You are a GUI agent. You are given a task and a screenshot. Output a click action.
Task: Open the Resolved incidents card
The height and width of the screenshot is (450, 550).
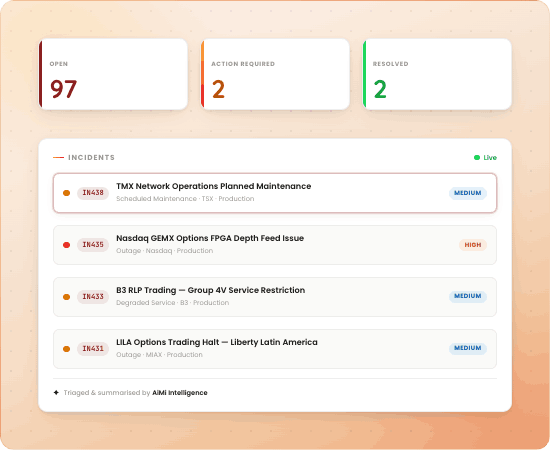[437, 74]
